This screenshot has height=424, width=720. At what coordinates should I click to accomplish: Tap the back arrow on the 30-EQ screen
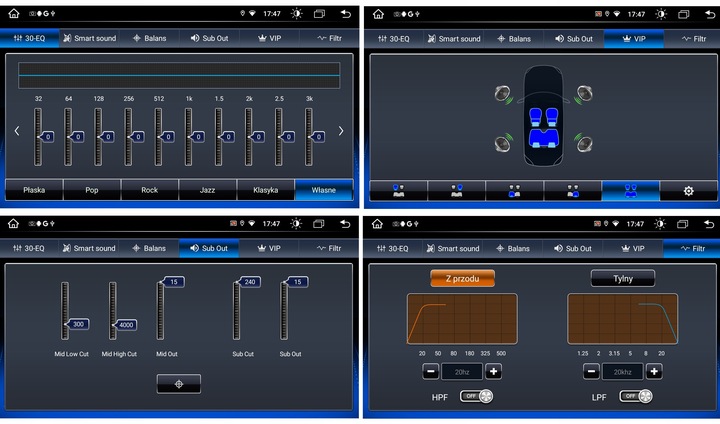(x=346, y=14)
